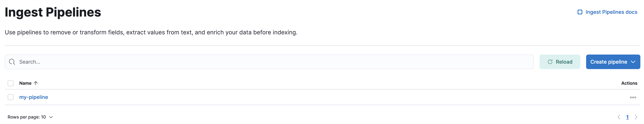The width and height of the screenshot is (644, 124).
Task: Click the ellipsis icon in Actions column
Action: [x=633, y=97]
